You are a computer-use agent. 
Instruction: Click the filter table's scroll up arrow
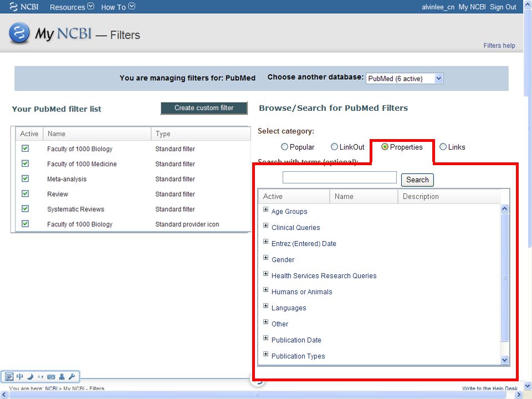pyautogui.click(x=504, y=209)
